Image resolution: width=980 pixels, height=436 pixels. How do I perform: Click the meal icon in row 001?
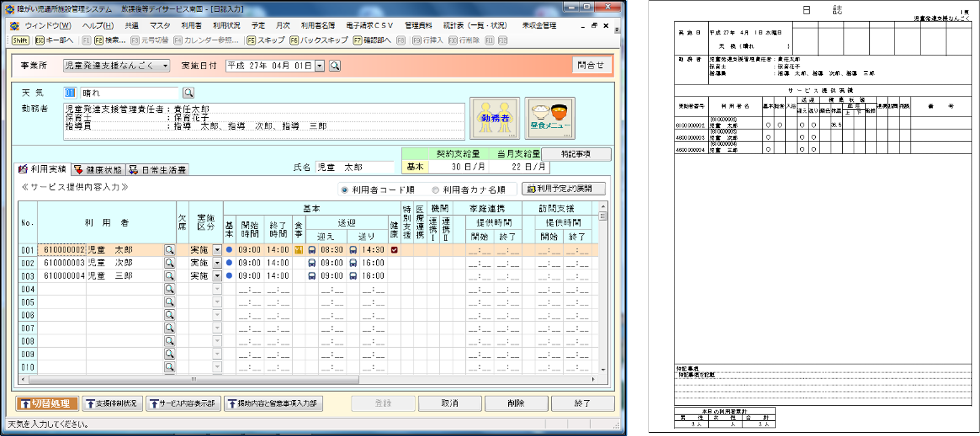coord(299,250)
